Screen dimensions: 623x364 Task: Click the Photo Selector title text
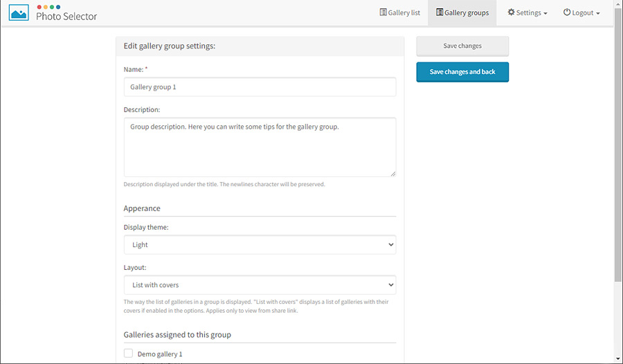coord(66,17)
